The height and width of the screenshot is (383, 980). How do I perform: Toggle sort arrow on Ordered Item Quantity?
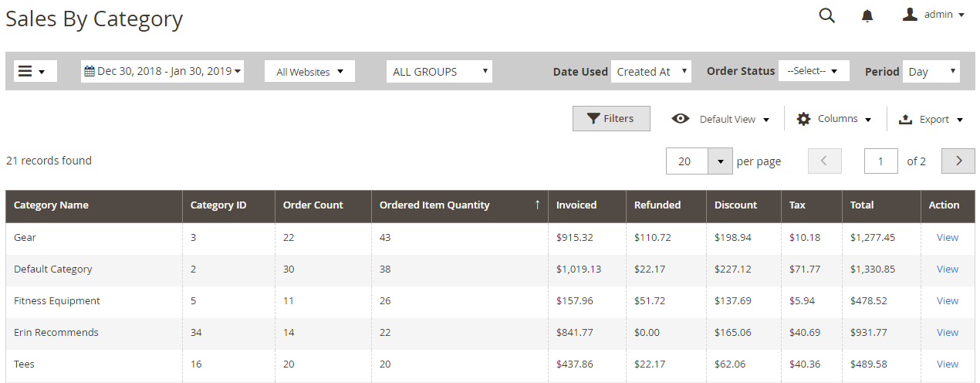(537, 205)
